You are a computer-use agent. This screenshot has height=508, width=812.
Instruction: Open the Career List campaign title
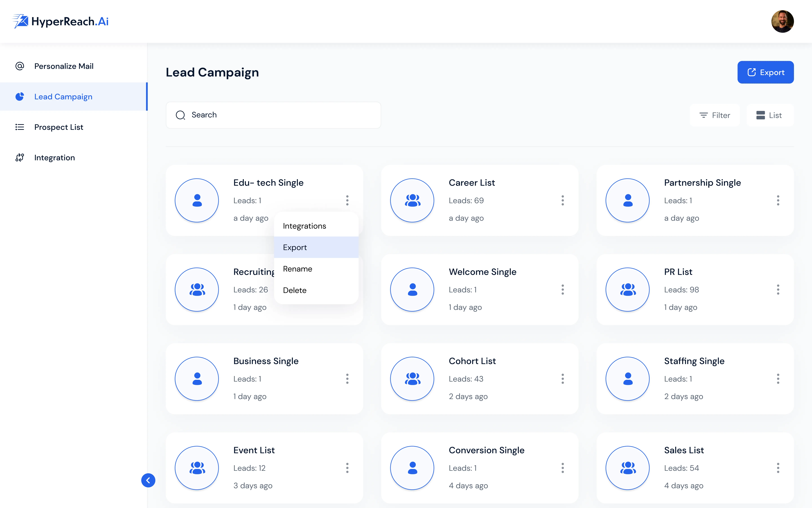(472, 182)
